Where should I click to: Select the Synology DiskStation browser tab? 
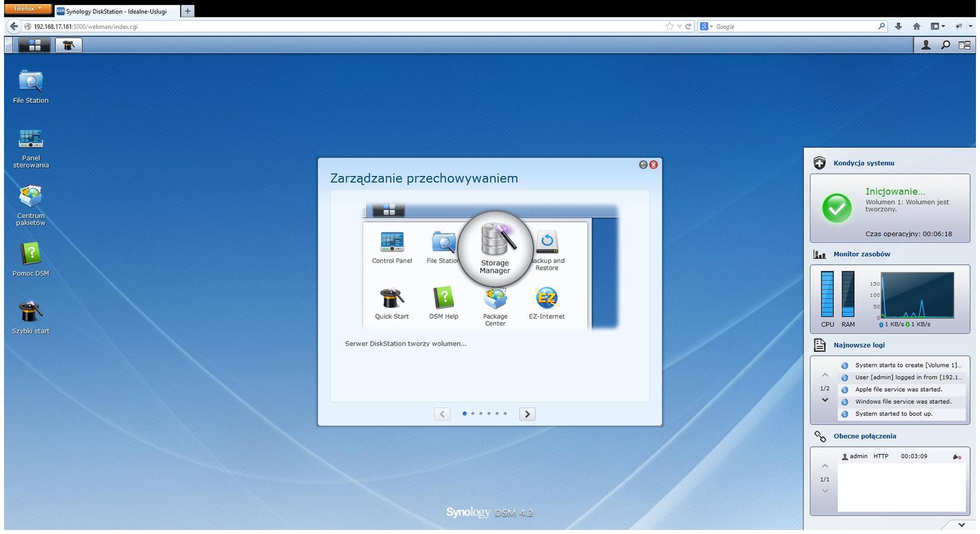coord(116,11)
